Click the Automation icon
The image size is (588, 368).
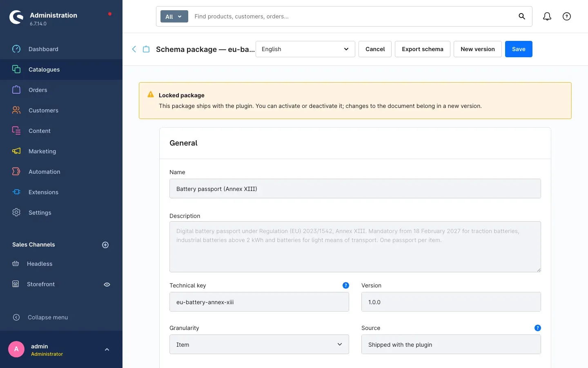(x=16, y=172)
